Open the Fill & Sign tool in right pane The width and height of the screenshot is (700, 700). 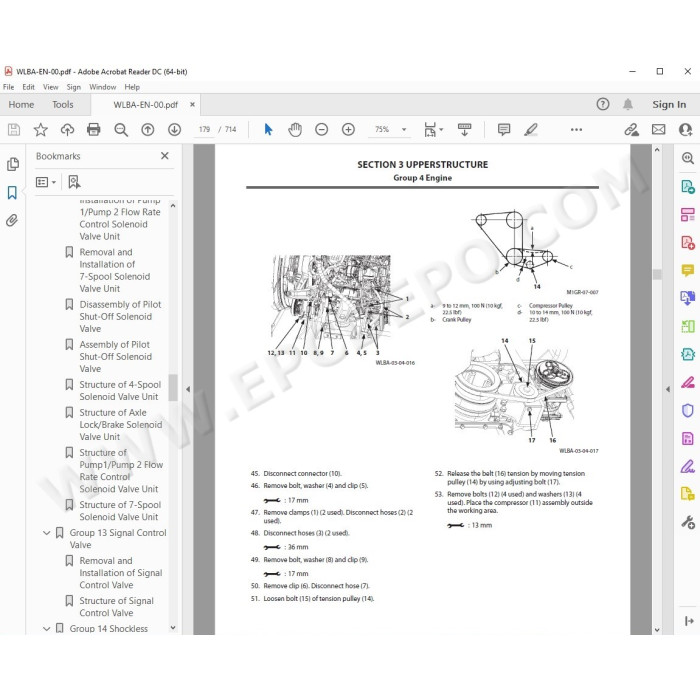click(688, 467)
